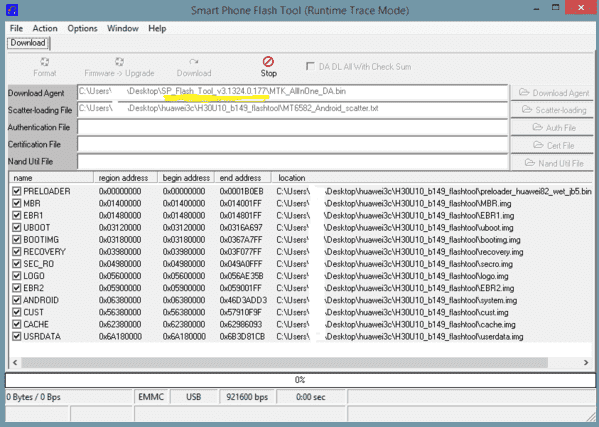Click the Nand Util File input field

click(x=293, y=162)
